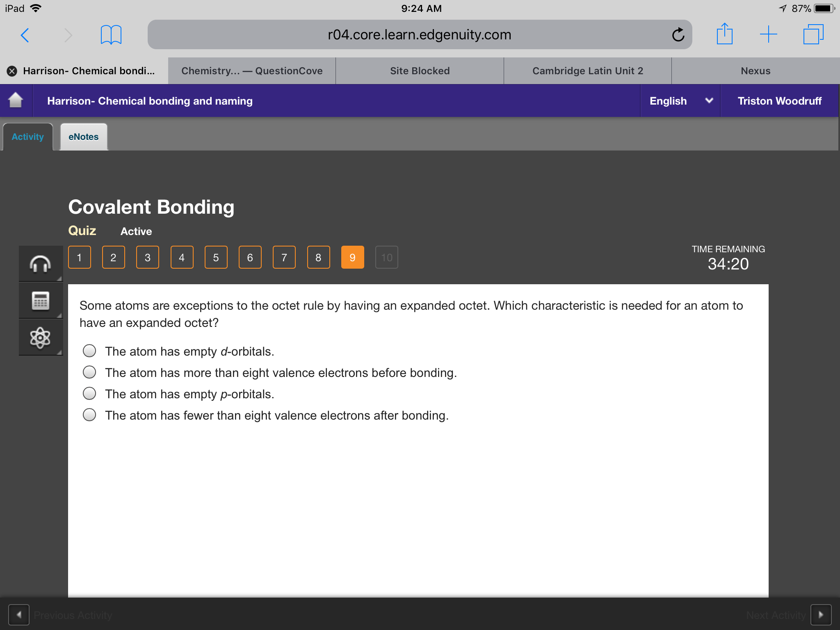
Task: Pick 'fewer than eight valence electrons' answer
Action: coord(89,415)
